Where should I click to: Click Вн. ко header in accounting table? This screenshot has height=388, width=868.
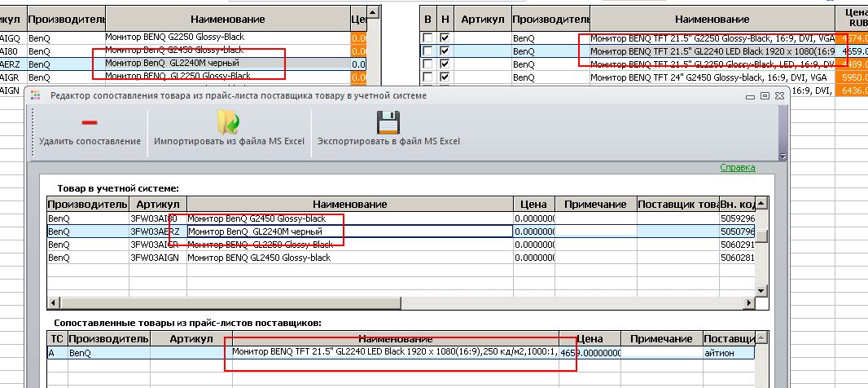point(737,204)
